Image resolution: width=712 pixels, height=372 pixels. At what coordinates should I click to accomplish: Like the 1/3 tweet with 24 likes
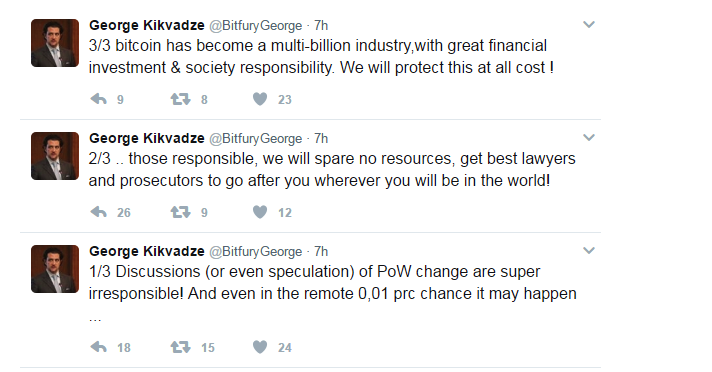click(x=260, y=347)
